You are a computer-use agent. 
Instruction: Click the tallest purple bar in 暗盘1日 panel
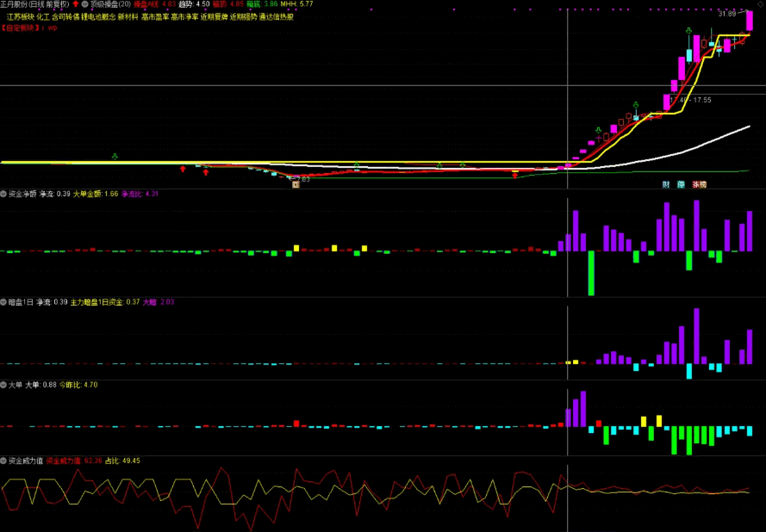coord(696,336)
